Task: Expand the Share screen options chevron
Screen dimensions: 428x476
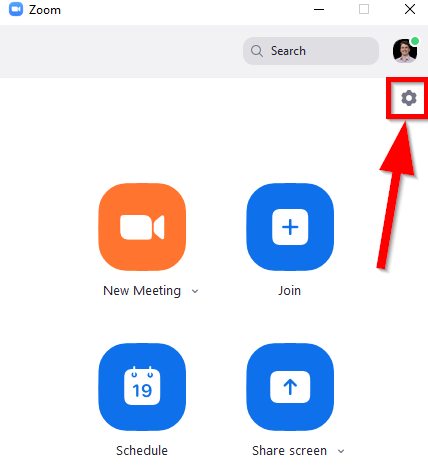Action: [x=341, y=451]
